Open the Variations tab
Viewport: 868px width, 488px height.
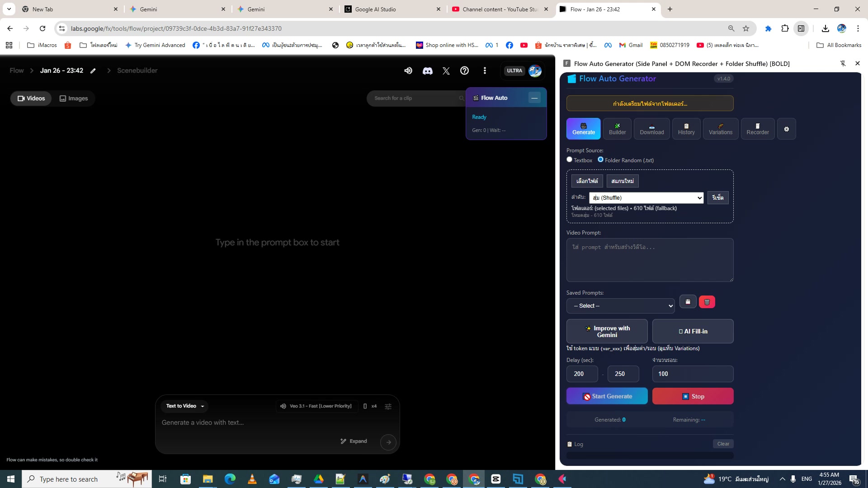(720, 129)
